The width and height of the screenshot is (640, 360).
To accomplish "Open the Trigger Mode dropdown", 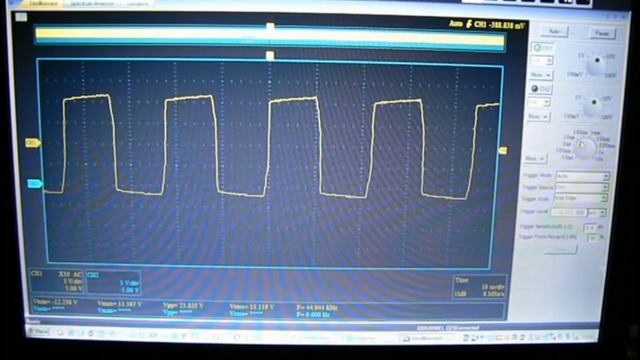I will click(582, 176).
